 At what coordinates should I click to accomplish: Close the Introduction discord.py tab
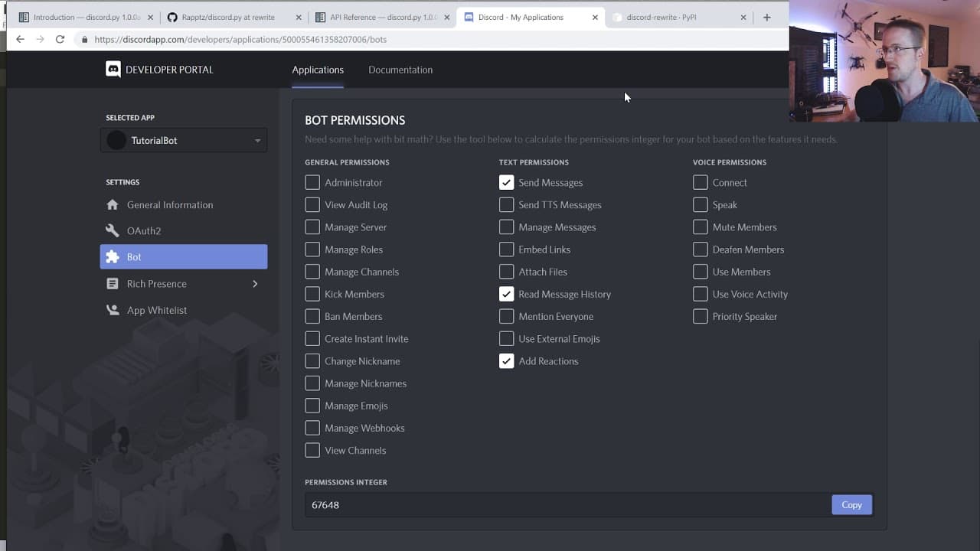pos(149,17)
